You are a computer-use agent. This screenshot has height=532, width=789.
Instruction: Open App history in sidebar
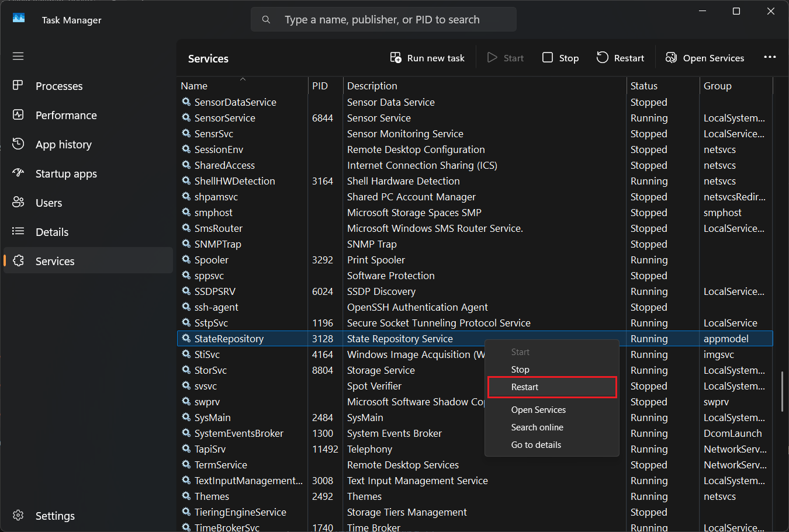(63, 144)
